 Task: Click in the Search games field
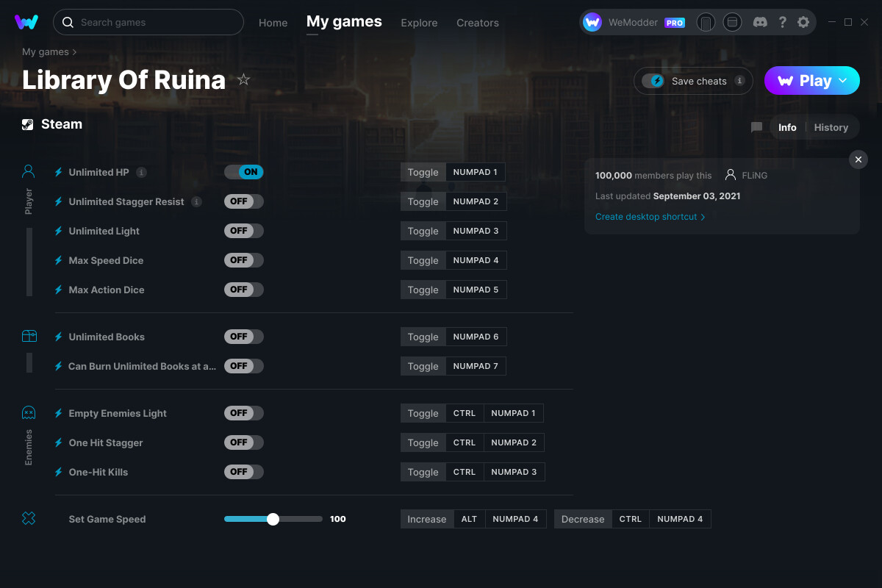coord(148,22)
